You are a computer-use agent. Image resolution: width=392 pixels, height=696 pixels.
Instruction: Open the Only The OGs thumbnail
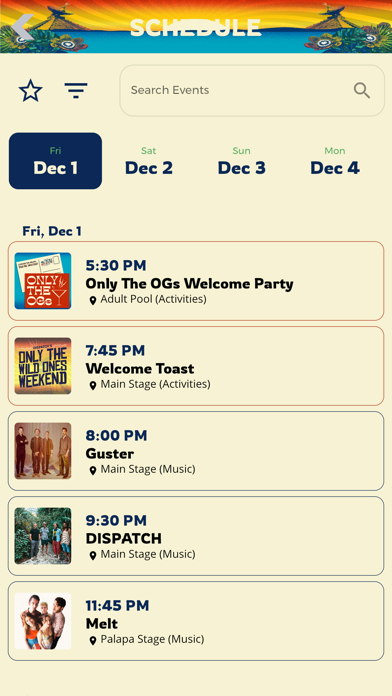coord(43,281)
